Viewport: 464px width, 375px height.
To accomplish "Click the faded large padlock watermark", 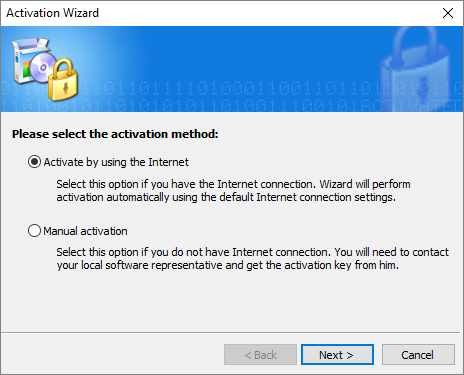I will [x=416, y=68].
